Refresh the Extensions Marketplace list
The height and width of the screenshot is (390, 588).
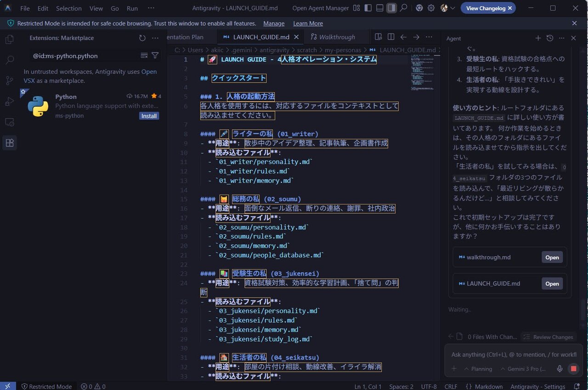tap(142, 38)
